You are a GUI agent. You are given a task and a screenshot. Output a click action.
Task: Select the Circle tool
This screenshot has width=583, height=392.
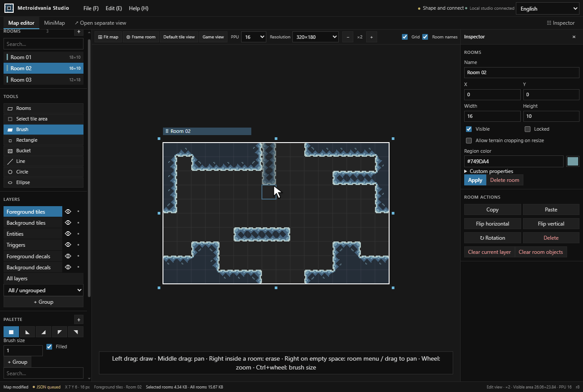coord(43,172)
